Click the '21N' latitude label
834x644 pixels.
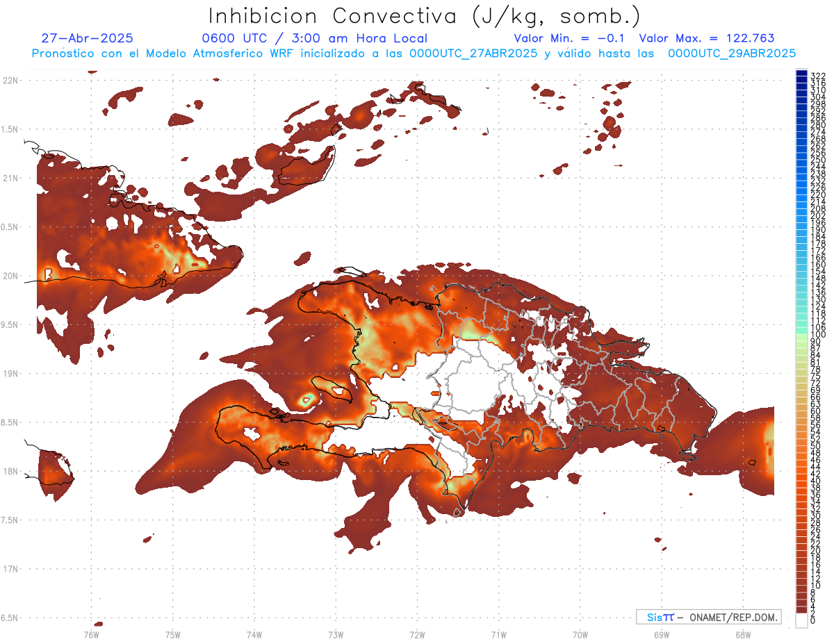[x=10, y=178]
